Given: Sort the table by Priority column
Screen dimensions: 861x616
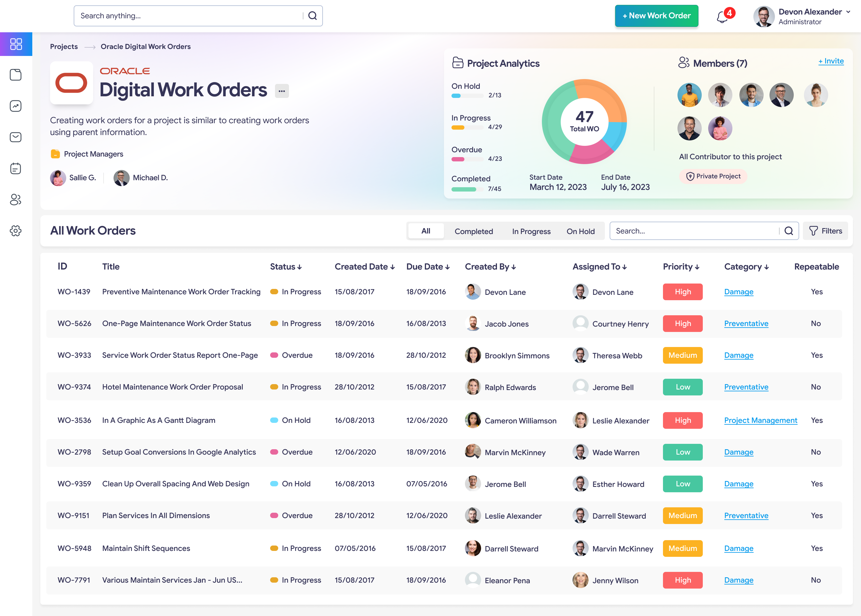Looking at the screenshot, I should coord(681,267).
